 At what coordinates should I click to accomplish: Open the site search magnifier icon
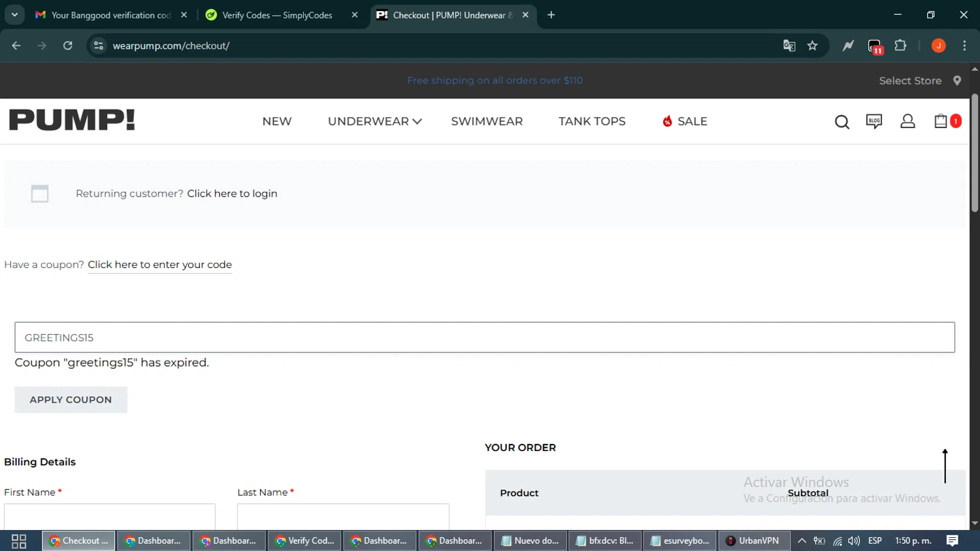[x=841, y=122]
